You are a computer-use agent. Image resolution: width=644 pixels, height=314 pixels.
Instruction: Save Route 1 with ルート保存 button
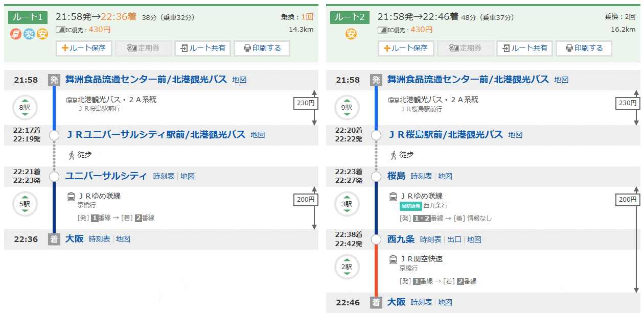pyautogui.click(x=84, y=49)
